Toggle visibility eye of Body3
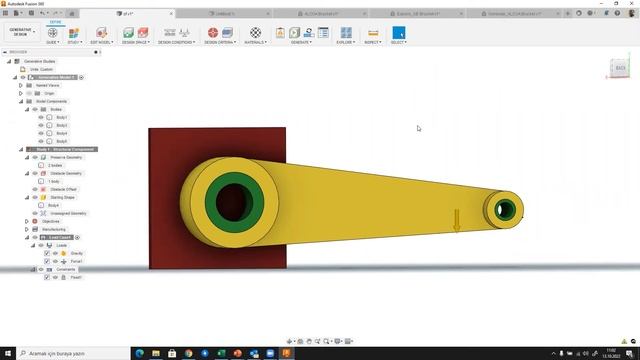640x360 pixels. [41, 125]
